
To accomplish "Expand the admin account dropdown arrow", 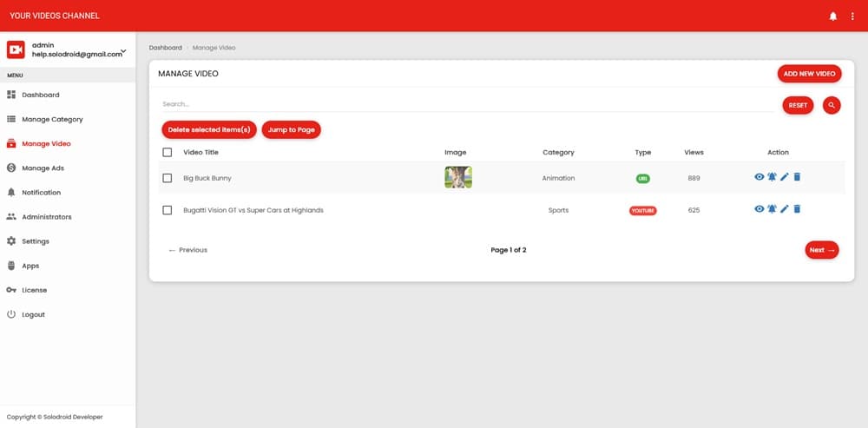I will coord(124,51).
